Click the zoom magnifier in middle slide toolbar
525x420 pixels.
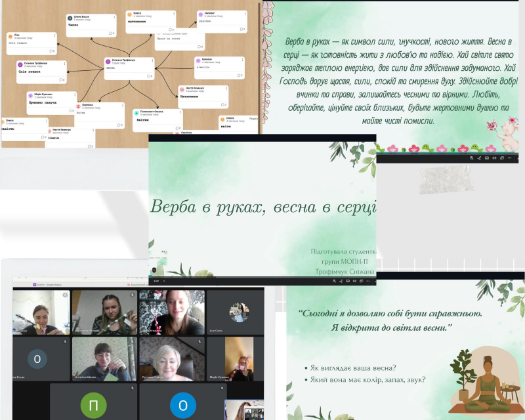[x=334, y=281]
